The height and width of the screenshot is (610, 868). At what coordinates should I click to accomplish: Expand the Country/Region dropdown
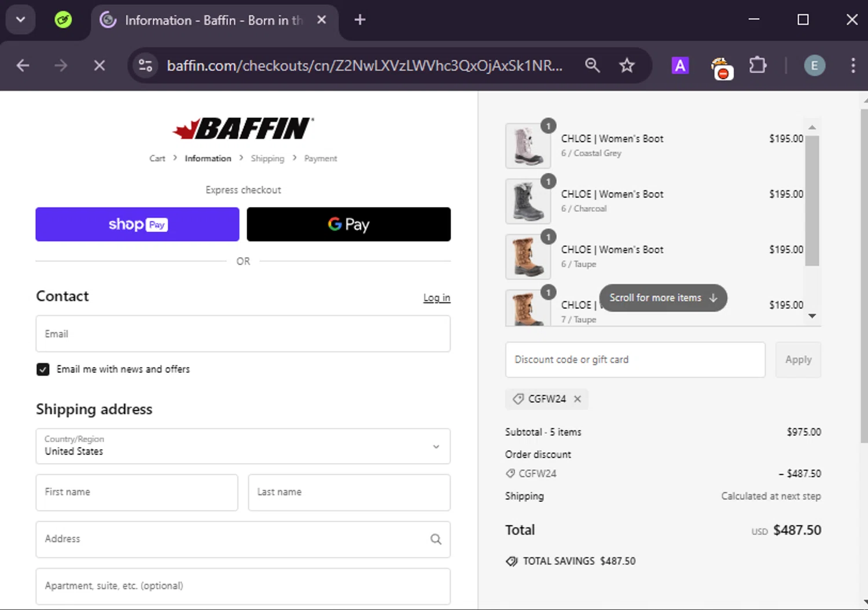pos(243,446)
